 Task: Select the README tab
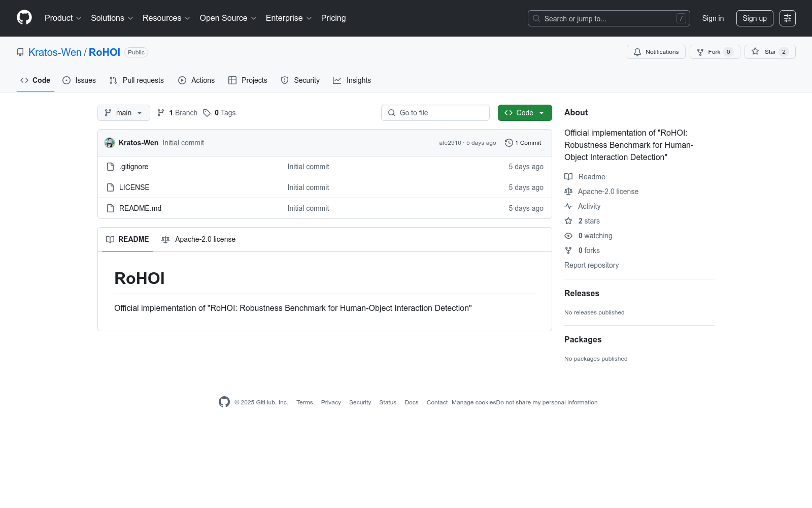tap(127, 239)
